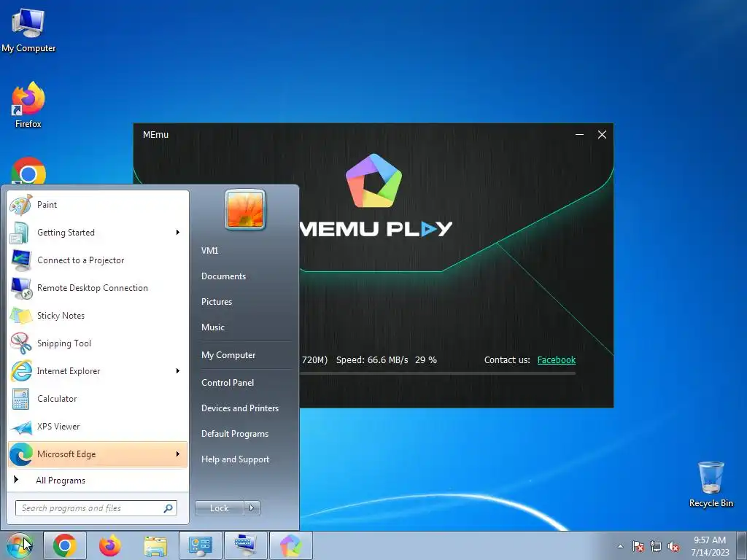This screenshot has width=747, height=560.
Task: Open Default Programs
Action: [x=235, y=434]
